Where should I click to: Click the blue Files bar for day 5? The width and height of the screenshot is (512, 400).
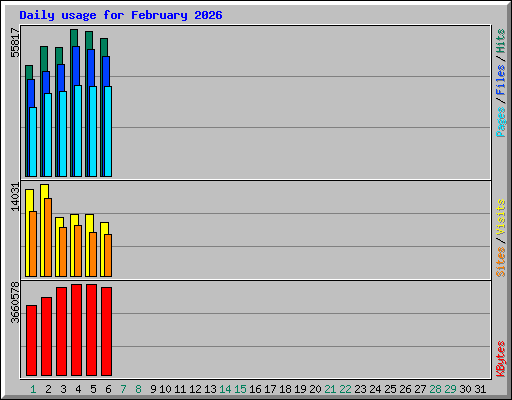point(91,68)
